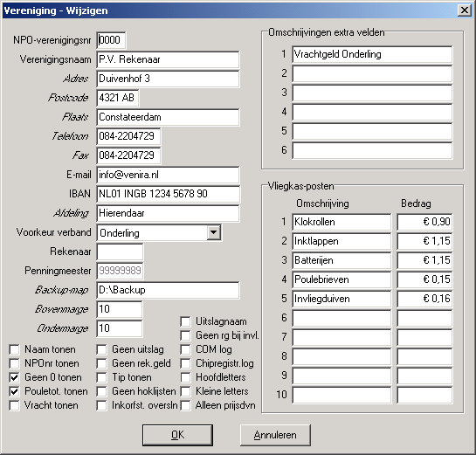The width and height of the screenshot is (476, 455).
Task: Tick the Geen uitslag checkbox
Action: 101,349
